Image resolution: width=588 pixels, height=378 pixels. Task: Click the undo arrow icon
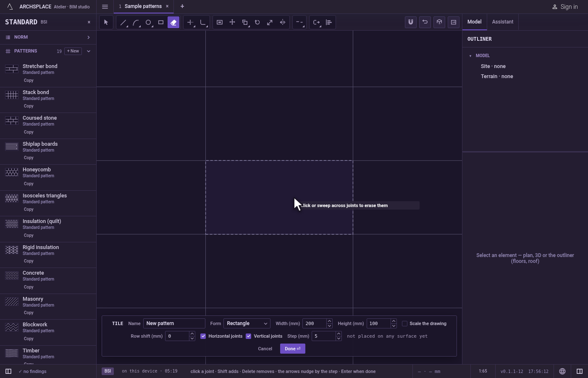coord(425,22)
